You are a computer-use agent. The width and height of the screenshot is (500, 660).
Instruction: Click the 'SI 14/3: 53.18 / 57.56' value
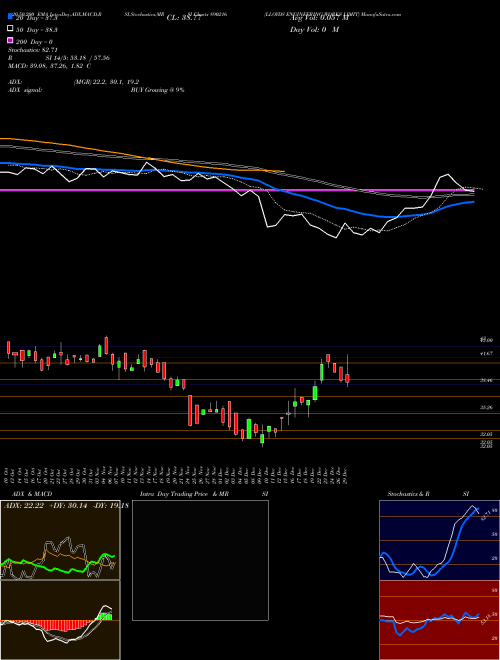pos(77,58)
